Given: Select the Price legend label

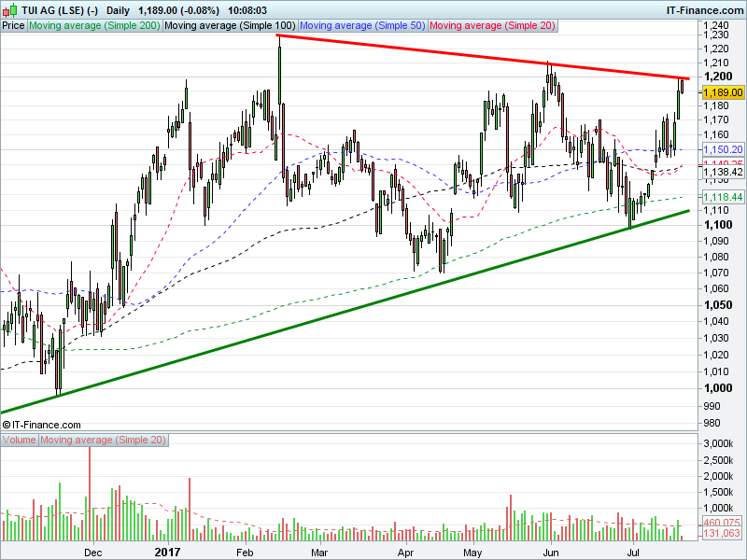Looking at the screenshot, I should (13, 26).
